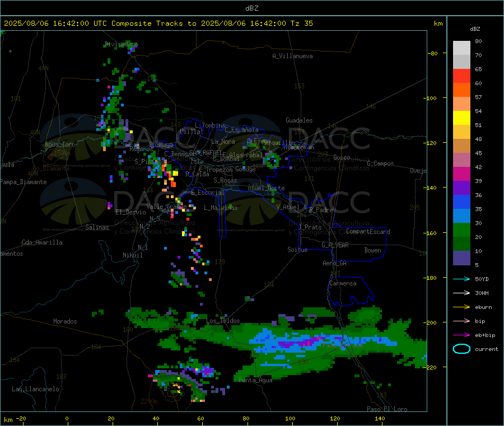
Task: Click the white 30HM arrow icon
Action: (461, 293)
